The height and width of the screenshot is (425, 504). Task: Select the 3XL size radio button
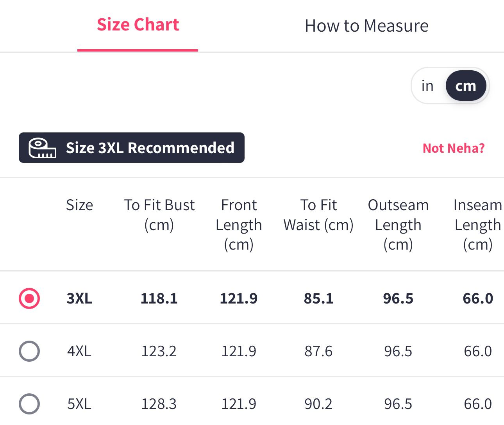(x=29, y=299)
